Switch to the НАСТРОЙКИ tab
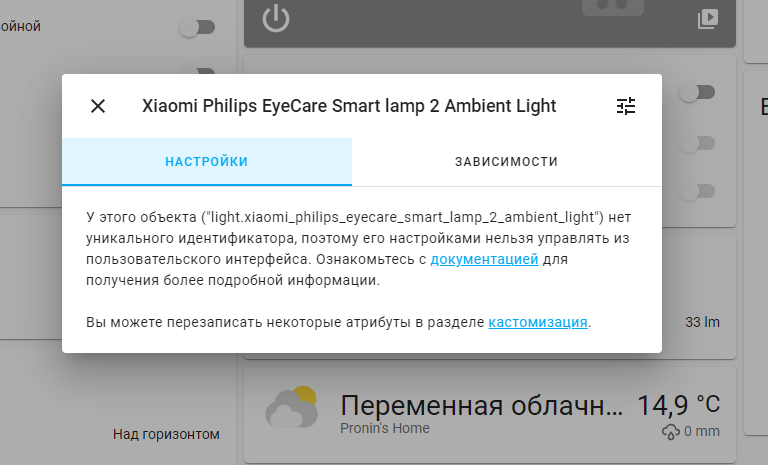The height and width of the screenshot is (465, 768). pyautogui.click(x=207, y=162)
